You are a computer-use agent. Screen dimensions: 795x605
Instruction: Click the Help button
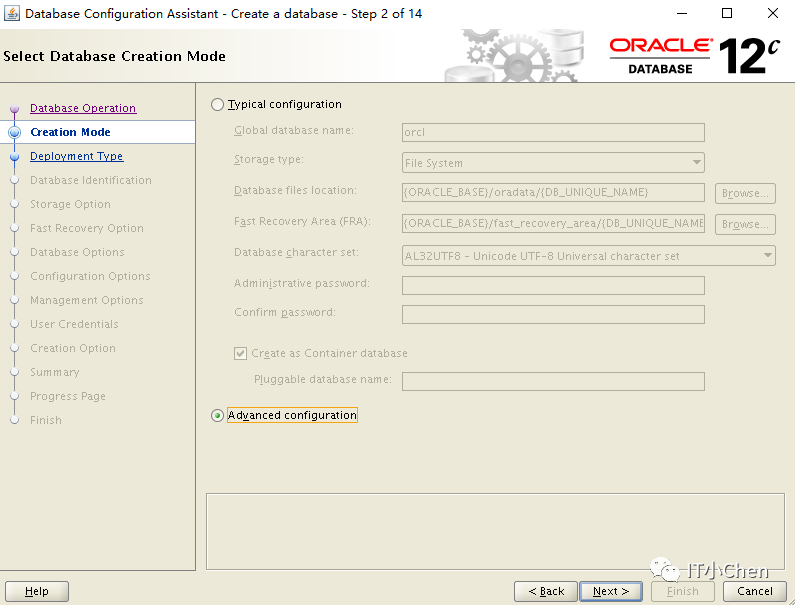click(37, 591)
